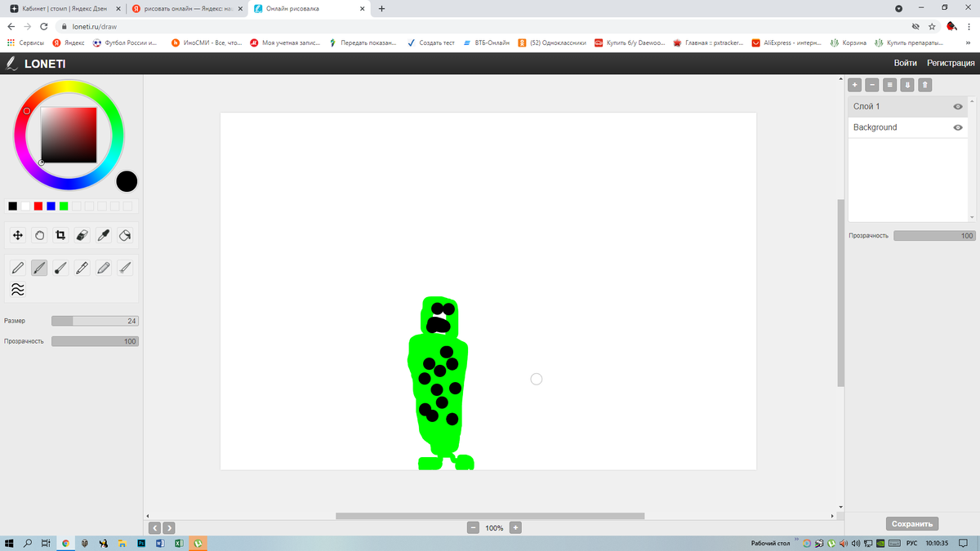Click the horizontal canvas scrollbar

click(x=490, y=516)
